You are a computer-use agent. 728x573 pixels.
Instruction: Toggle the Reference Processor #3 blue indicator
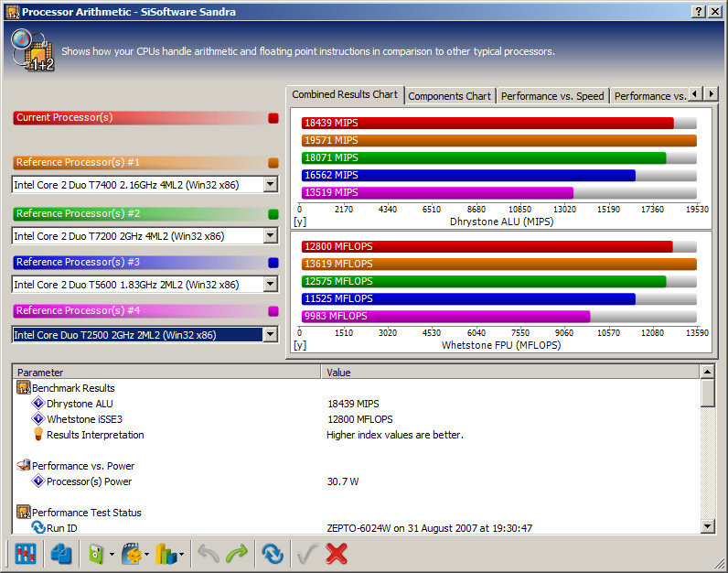(x=273, y=263)
